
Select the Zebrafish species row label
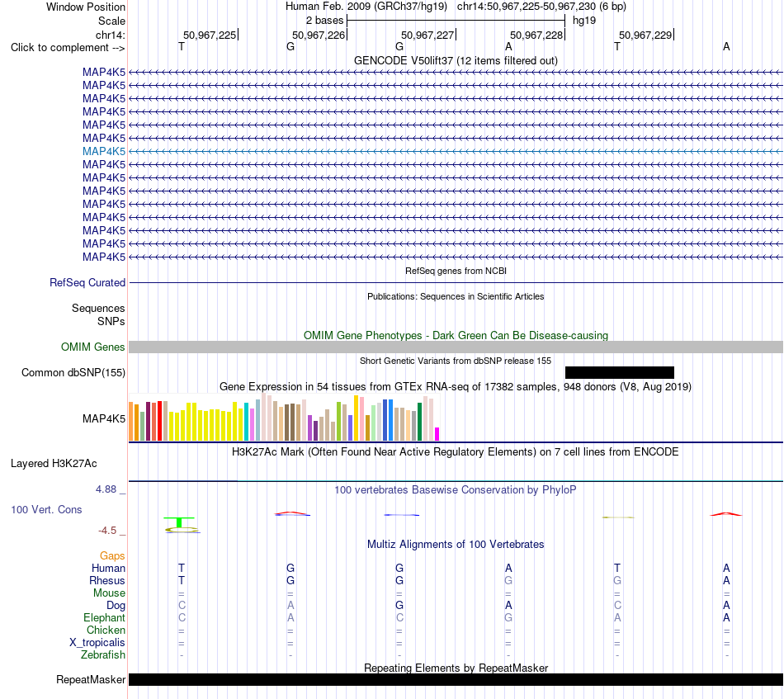pos(103,655)
